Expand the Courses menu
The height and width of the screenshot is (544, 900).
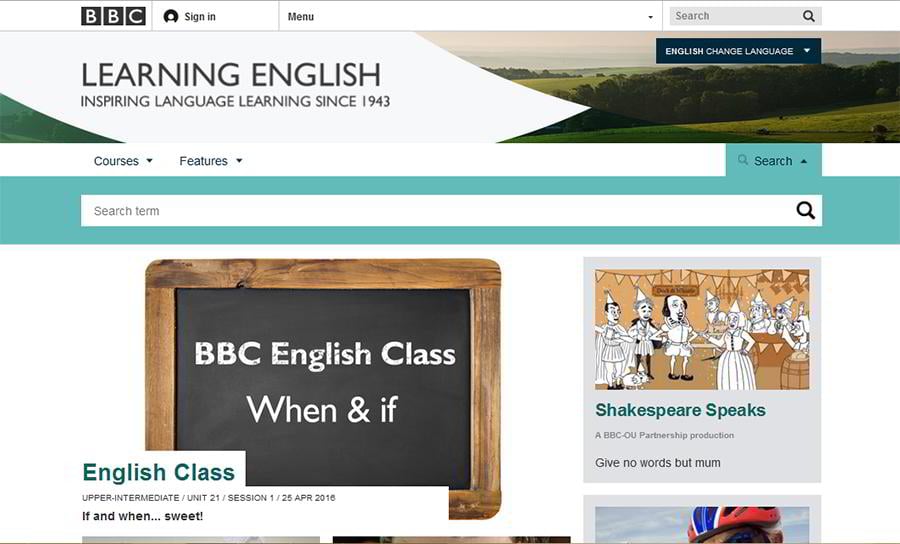123,161
